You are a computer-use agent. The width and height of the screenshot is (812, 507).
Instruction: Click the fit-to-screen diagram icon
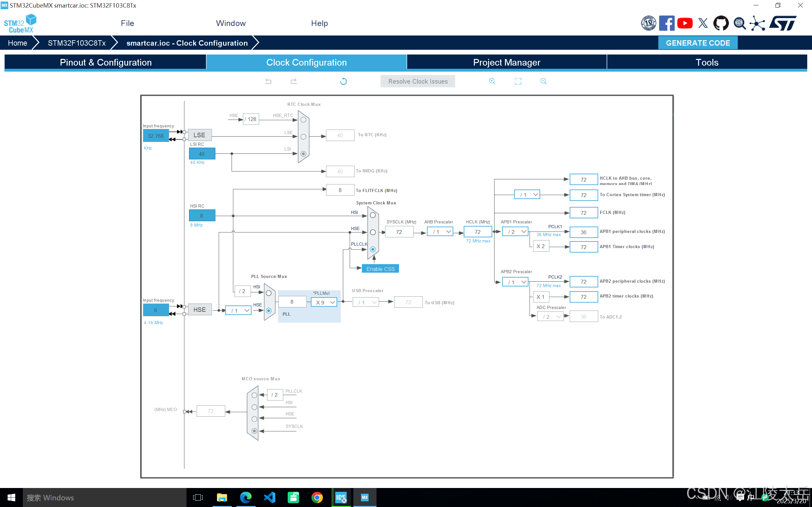tap(518, 81)
